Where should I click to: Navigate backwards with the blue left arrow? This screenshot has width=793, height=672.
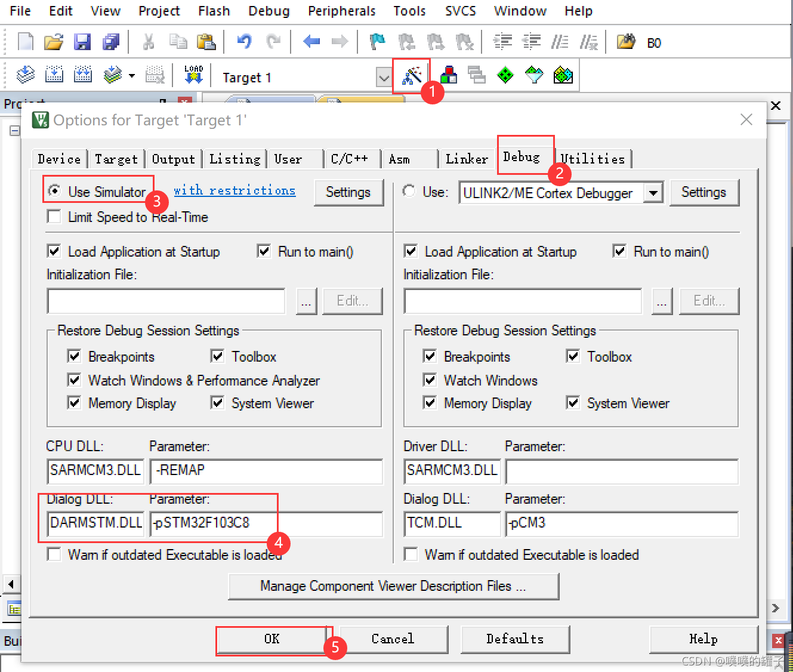click(x=311, y=42)
